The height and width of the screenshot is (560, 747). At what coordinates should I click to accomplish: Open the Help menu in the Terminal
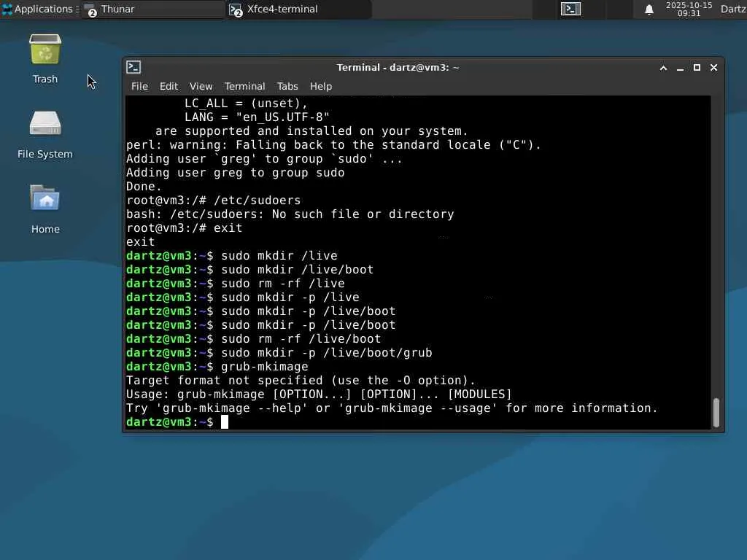321,86
